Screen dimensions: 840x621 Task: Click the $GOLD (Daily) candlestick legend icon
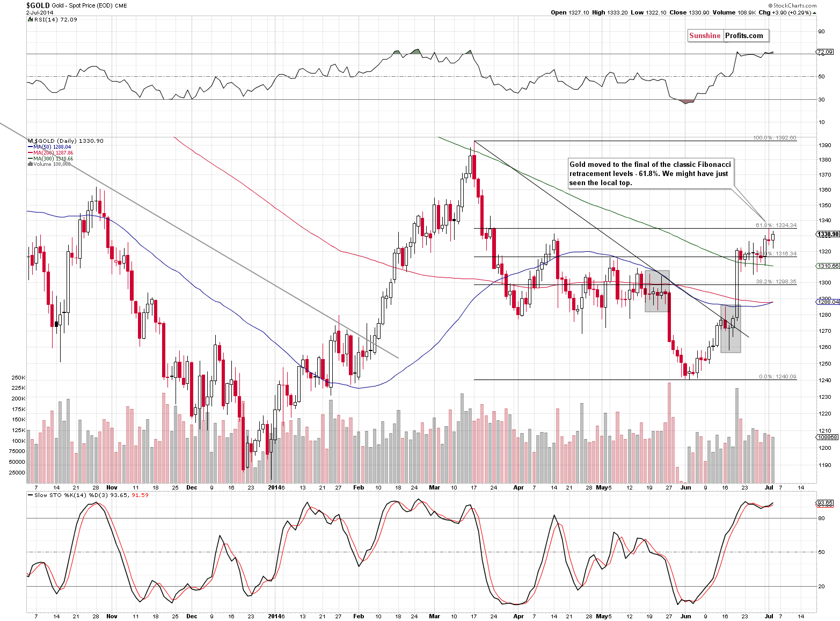30,141
